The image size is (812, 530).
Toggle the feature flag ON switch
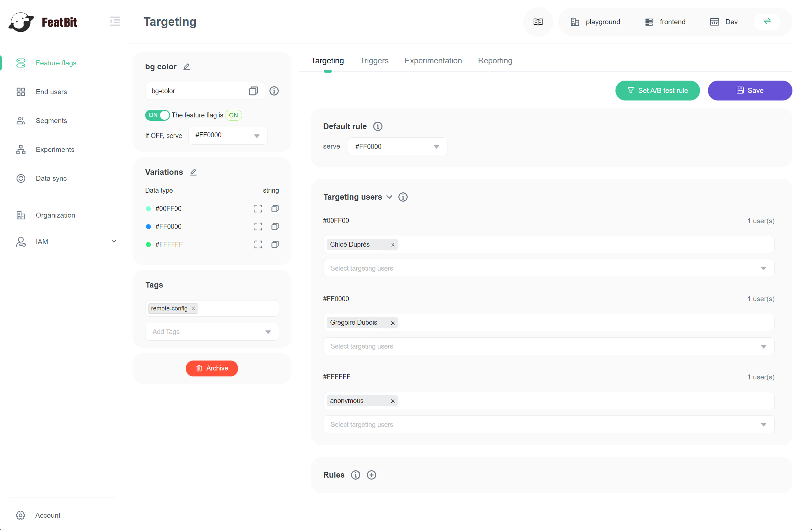[x=157, y=115]
